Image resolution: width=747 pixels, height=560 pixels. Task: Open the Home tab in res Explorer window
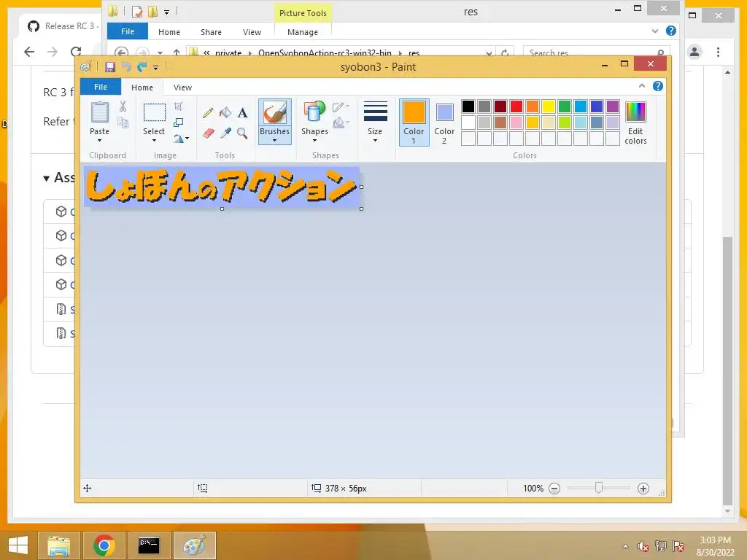pos(169,32)
